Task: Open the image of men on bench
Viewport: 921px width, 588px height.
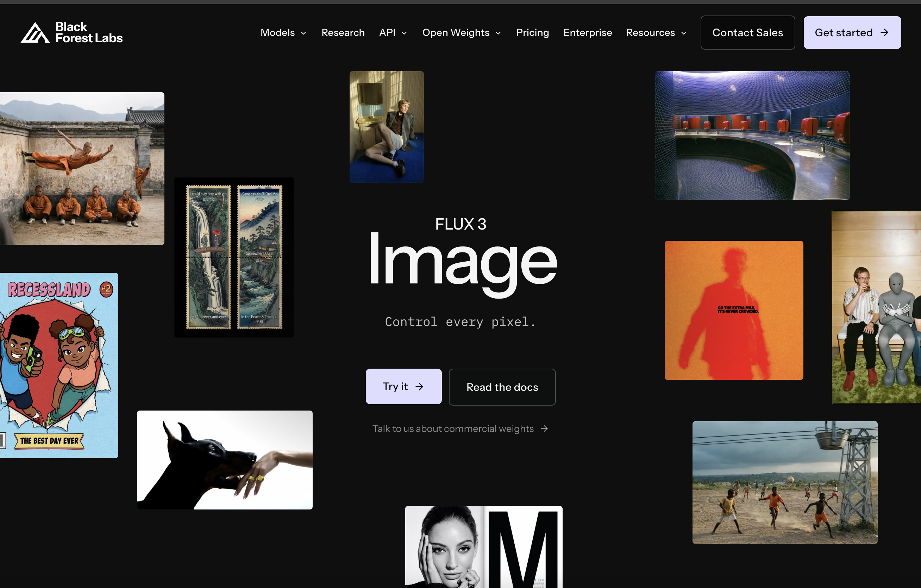Action: tap(876, 307)
